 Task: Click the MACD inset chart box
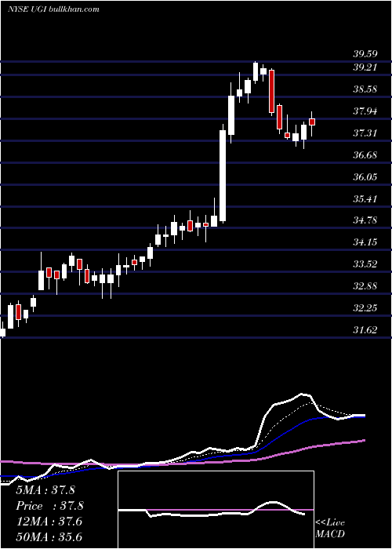pos(216,510)
